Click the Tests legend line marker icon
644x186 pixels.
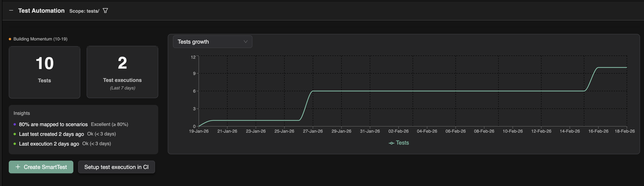pyautogui.click(x=391, y=143)
